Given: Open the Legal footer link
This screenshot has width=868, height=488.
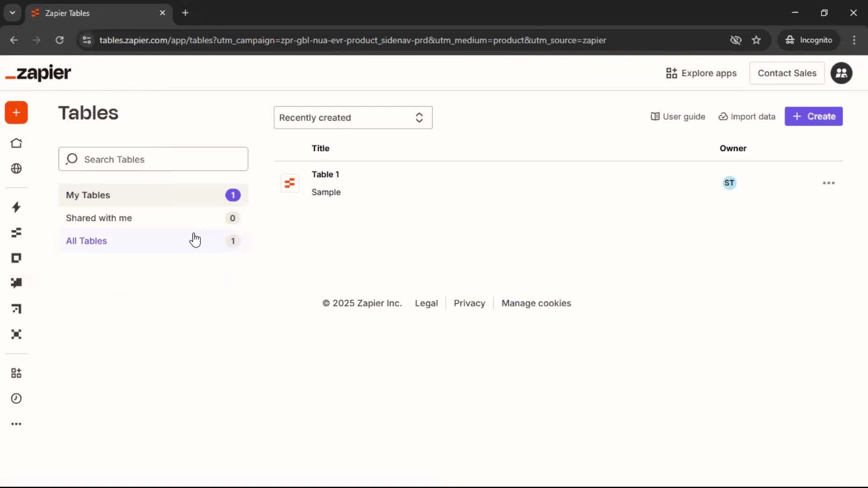Looking at the screenshot, I should [426, 303].
